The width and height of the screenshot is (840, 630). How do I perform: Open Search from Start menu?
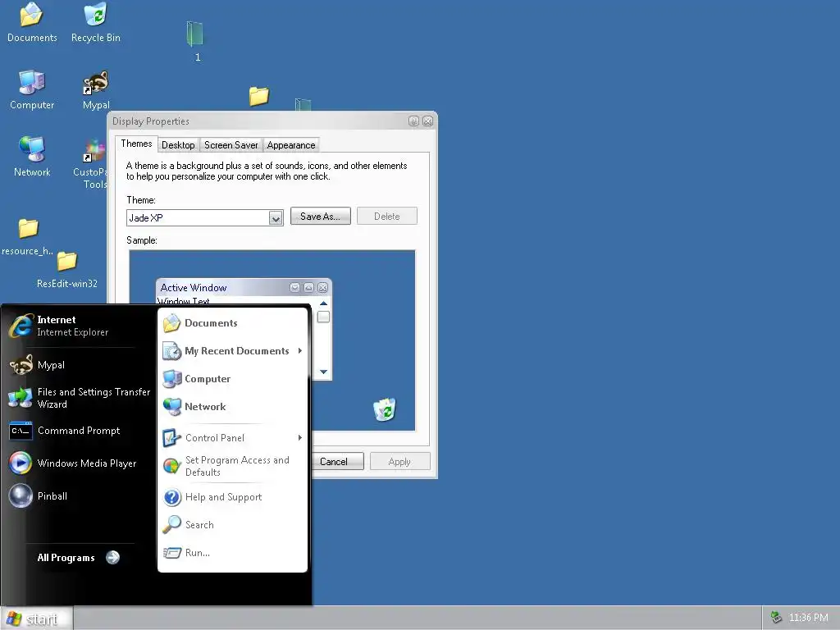232,525
